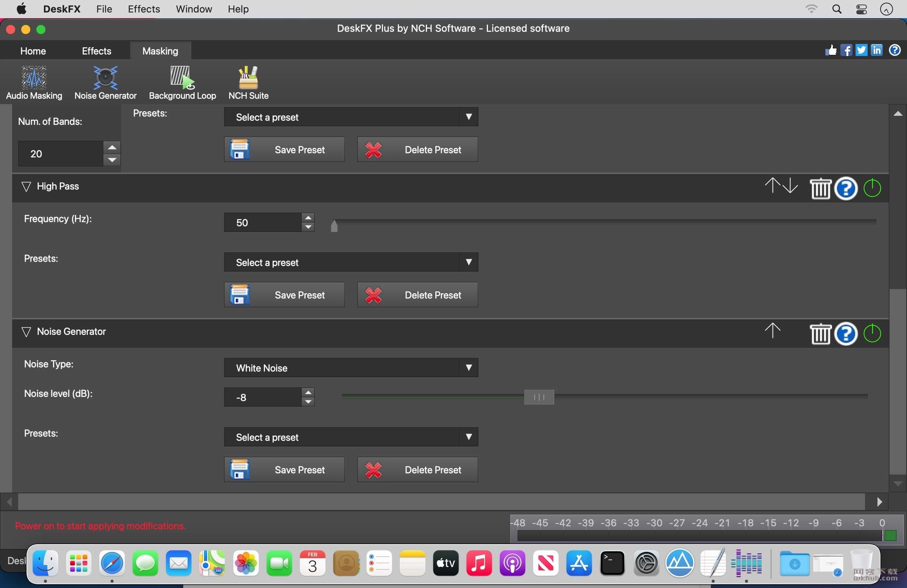The height and width of the screenshot is (588, 907).
Task: Select the Masking tab
Action: 160,51
